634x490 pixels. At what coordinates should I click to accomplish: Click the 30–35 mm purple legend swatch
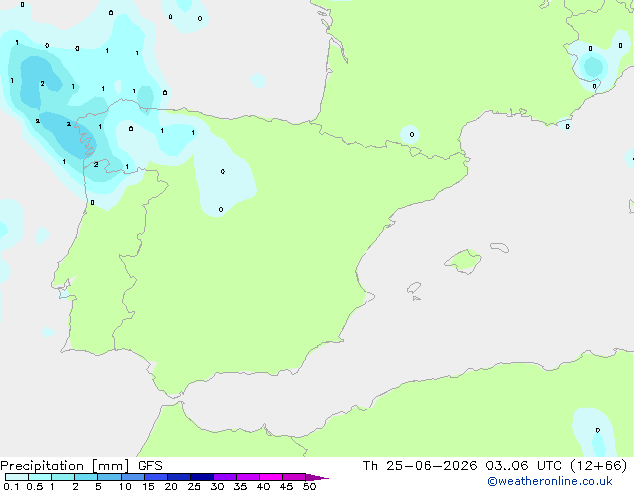point(225,477)
